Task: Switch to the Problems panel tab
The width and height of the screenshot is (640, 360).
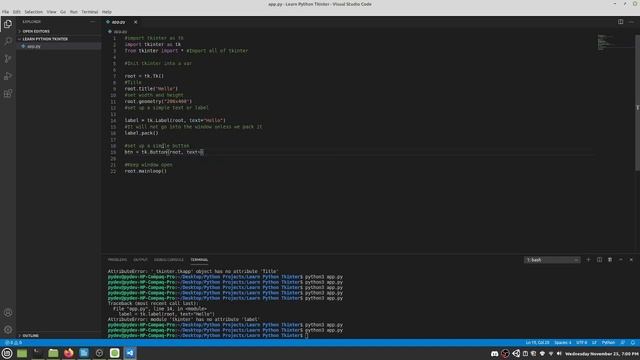Action: (118, 260)
